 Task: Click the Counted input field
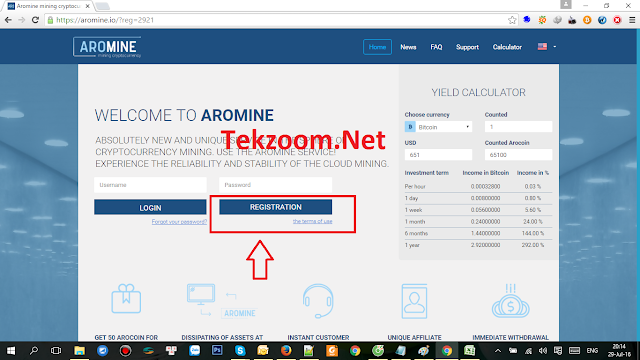[518, 127]
